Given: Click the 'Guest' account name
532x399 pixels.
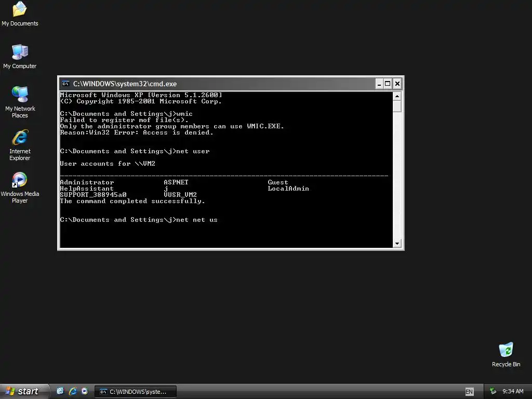Looking at the screenshot, I should [278, 182].
